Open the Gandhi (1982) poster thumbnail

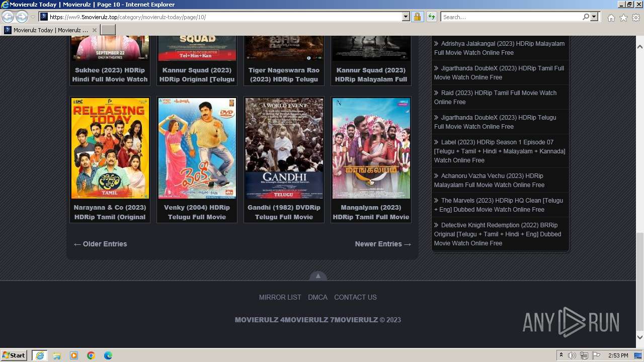[284, 148]
